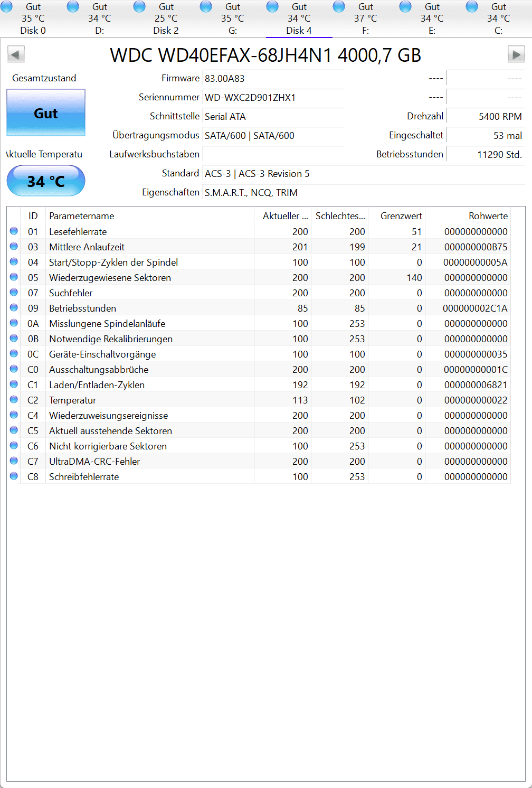
Task: Click the Drehzahl 5400 RPM field
Action: click(x=486, y=116)
